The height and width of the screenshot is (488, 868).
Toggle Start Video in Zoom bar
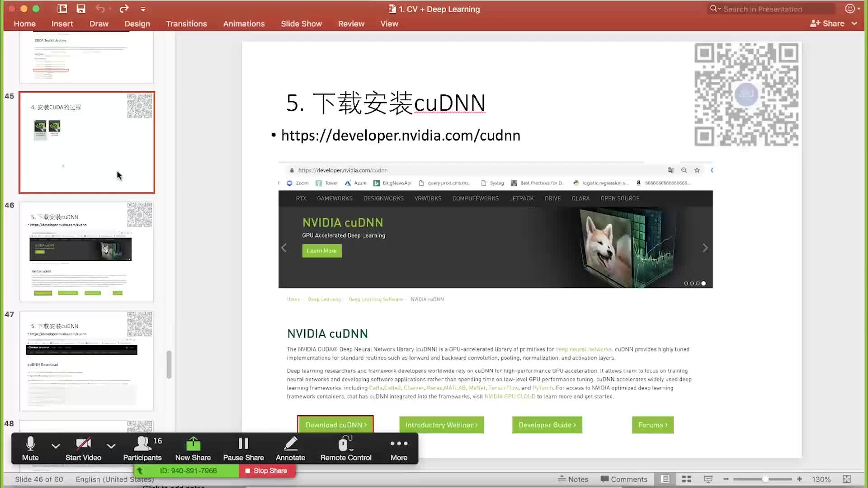pyautogui.click(x=83, y=448)
